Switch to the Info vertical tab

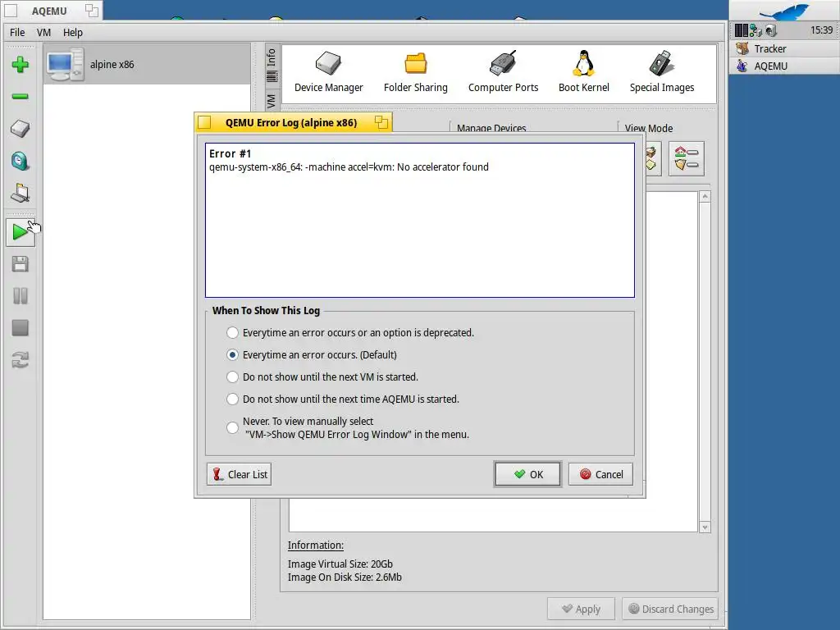click(272, 64)
